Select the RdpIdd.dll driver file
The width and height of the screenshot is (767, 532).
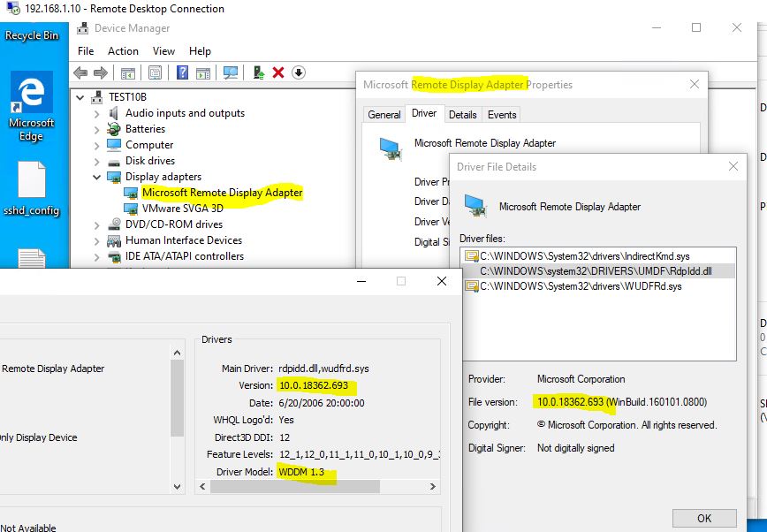tap(596, 271)
